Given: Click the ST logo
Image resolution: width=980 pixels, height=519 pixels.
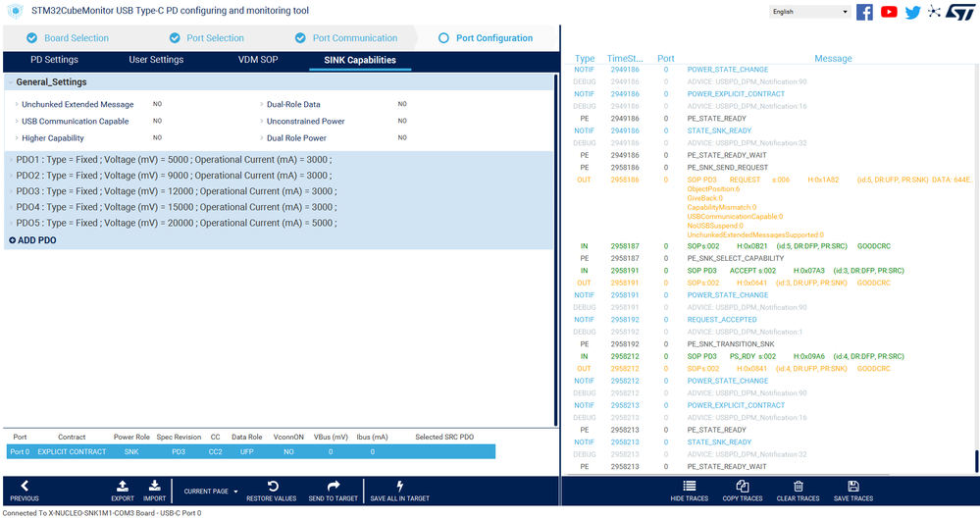Looking at the screenshot, I should point(960,12).
